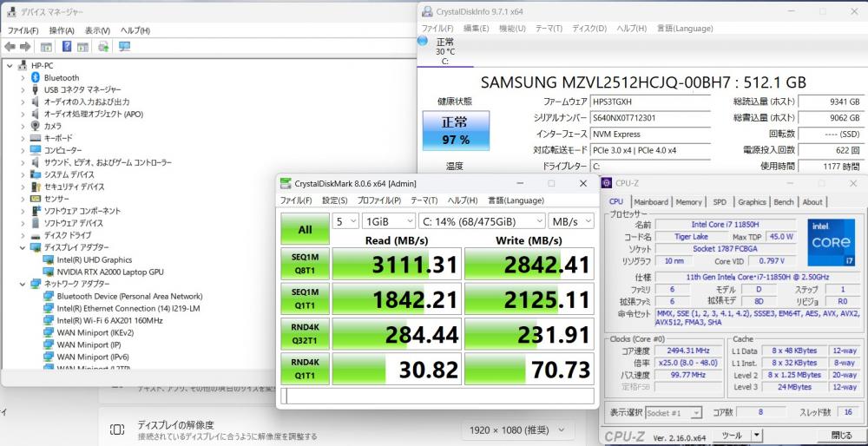Open the C: 14% drive selection dropdown
The width and height of the screenshot is (868, 446).
(x=482, y=221)
